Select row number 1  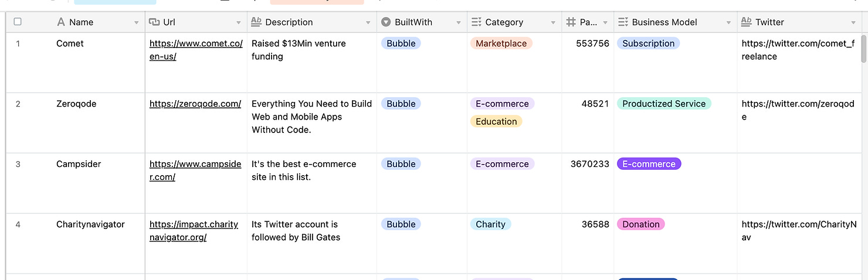[18, 44]
